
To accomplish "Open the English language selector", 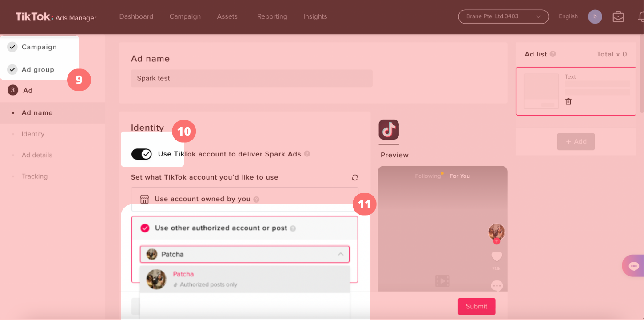I will click(x=568, y=16).
